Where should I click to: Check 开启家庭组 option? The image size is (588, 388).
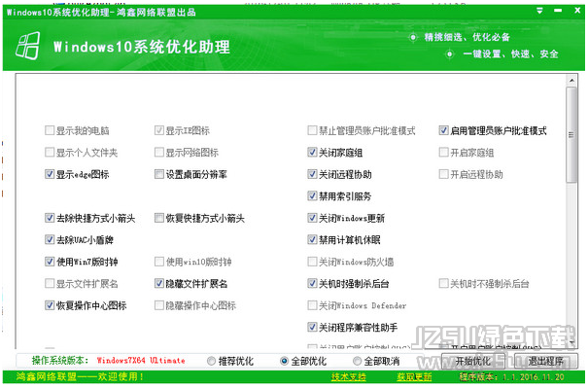[443, 152]
